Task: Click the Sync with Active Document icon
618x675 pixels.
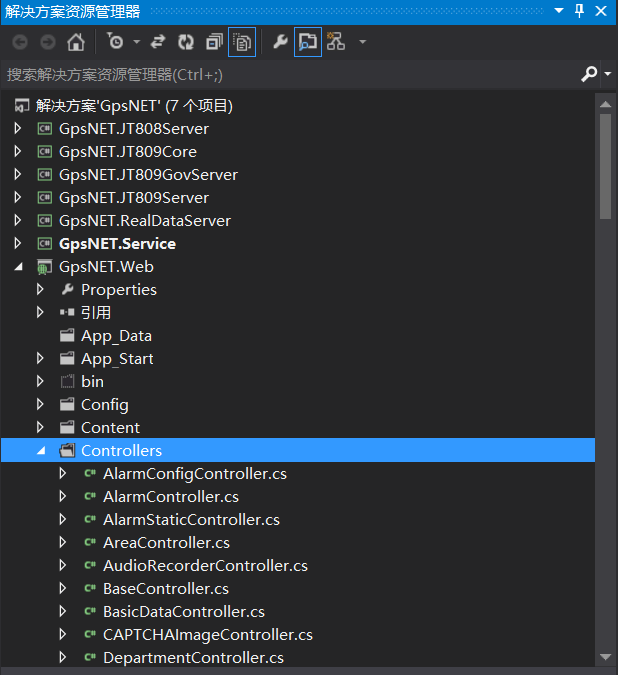Action: 158,42
